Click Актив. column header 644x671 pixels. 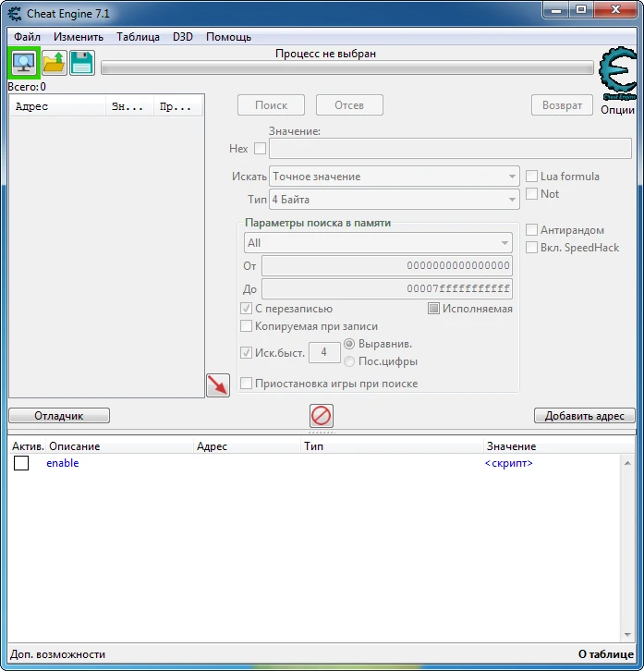[x=28, y=446]
